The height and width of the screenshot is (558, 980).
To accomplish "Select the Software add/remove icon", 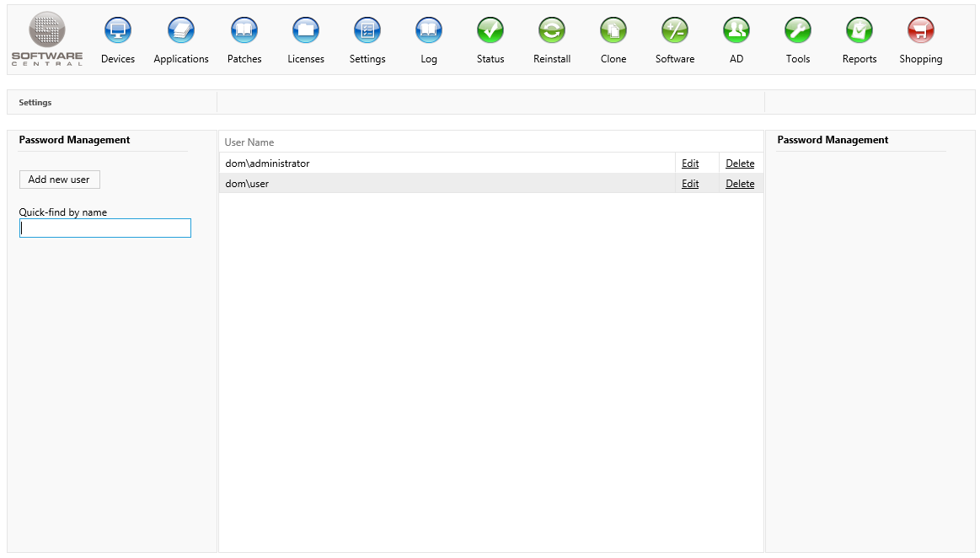I will point(675,31).
